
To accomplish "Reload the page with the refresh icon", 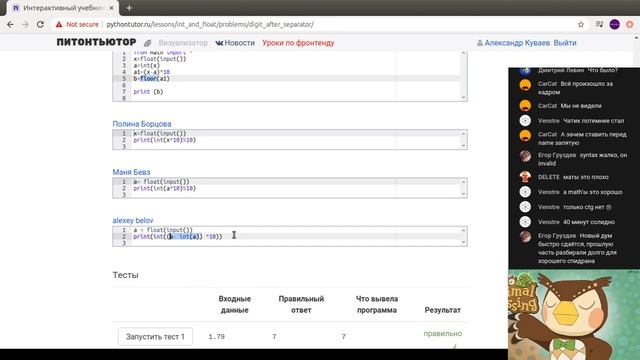I will point(40,24).
